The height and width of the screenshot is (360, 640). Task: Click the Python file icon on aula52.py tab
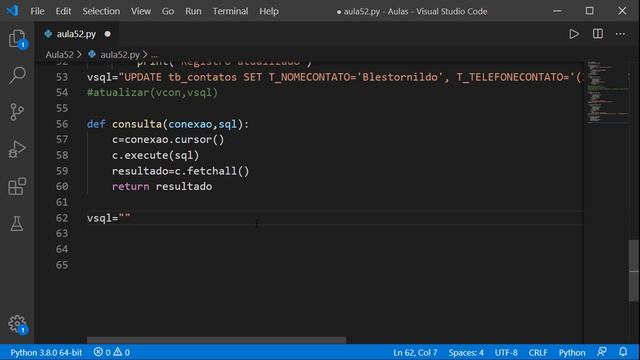click(48, 34)
